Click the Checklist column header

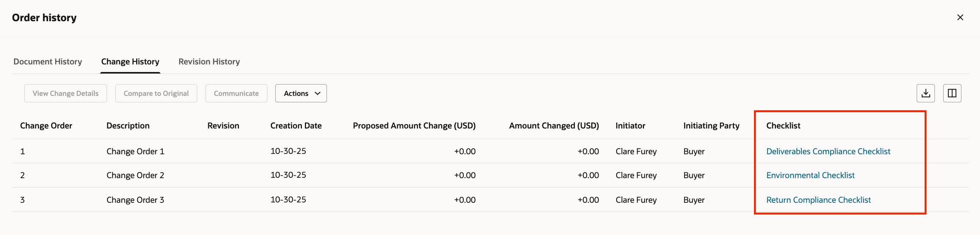(782, 125)
